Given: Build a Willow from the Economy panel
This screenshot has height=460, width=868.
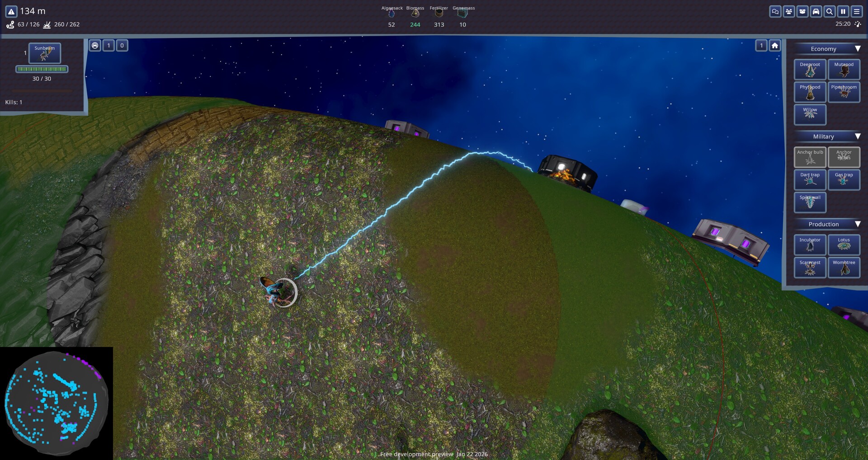Looking at the screenshot, I should point(810,114).
